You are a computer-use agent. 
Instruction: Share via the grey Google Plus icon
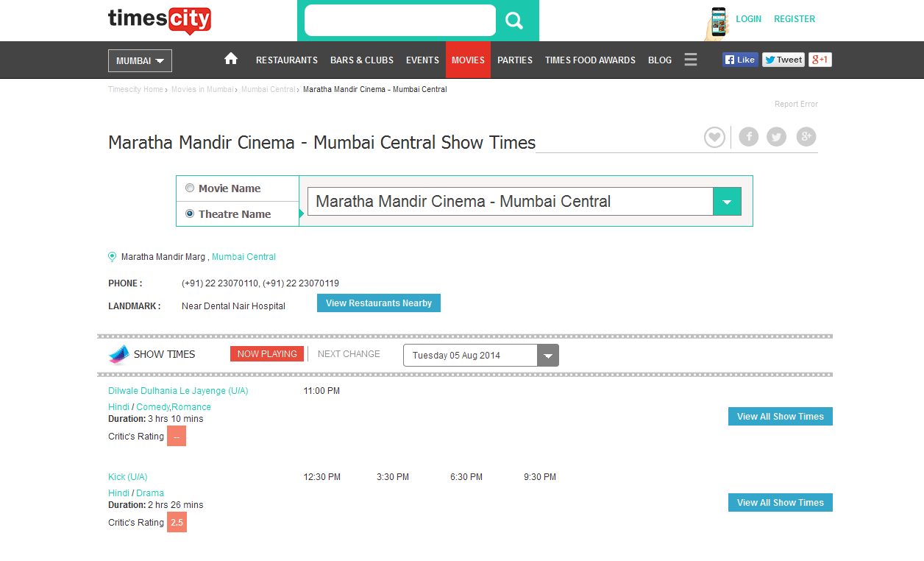806,137
